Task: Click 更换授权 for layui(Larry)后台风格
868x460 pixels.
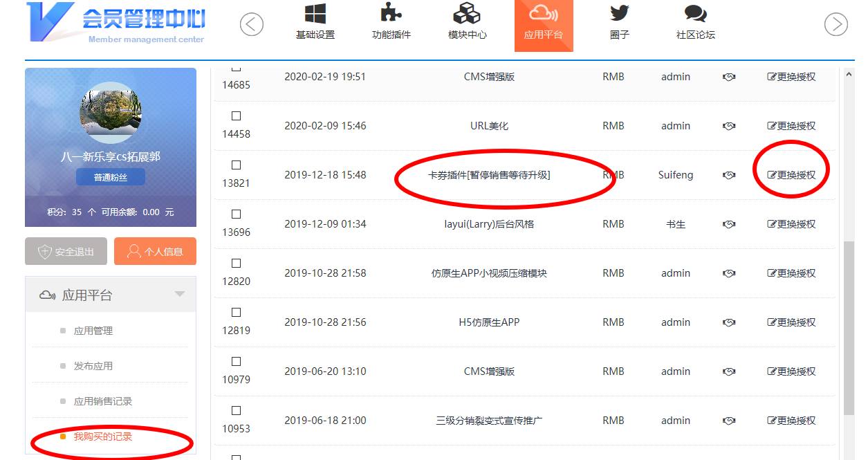Action: coord(791,224)
